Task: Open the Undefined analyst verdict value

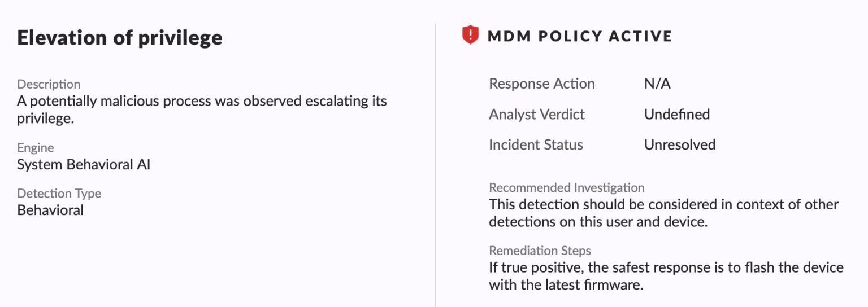Action: point(676,115)
